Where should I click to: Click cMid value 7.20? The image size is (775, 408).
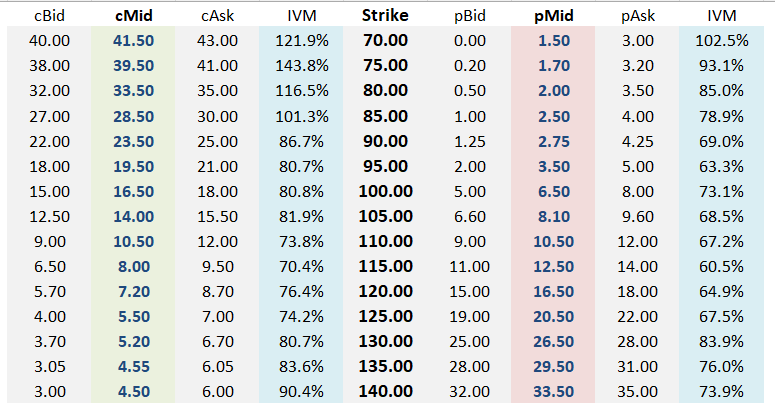pos(133,291)
